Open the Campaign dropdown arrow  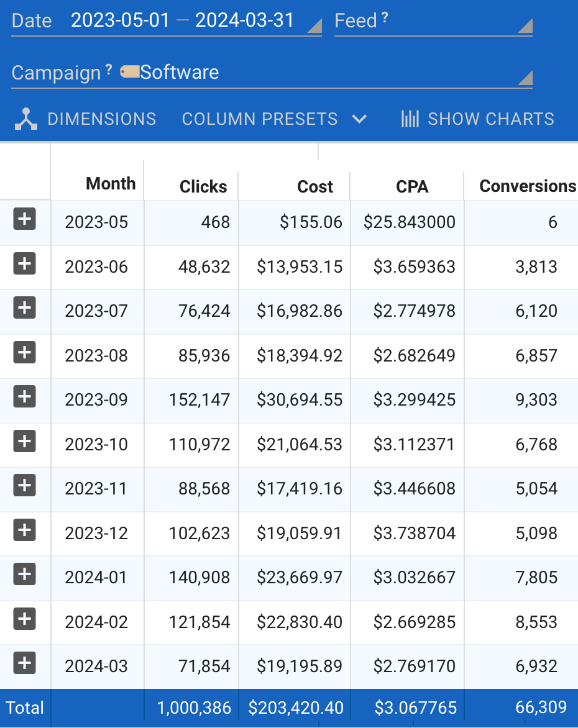[x=525, y=78]
